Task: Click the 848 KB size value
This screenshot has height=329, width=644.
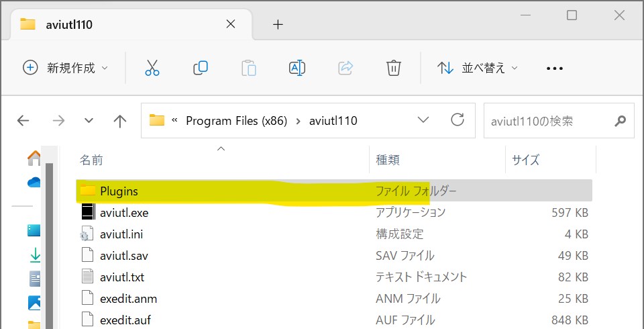Action: point(570,320)
